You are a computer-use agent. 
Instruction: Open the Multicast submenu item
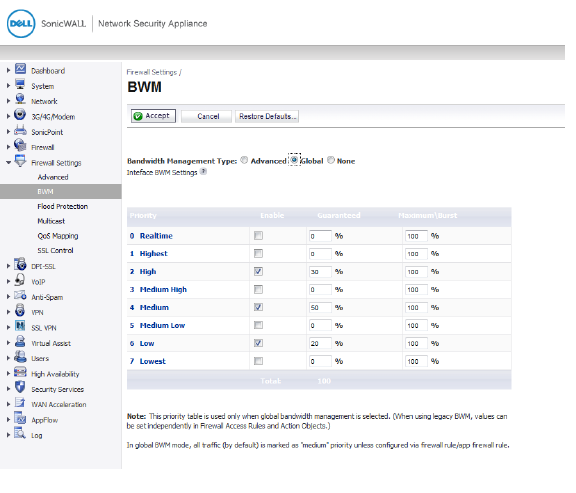[51, 221]
